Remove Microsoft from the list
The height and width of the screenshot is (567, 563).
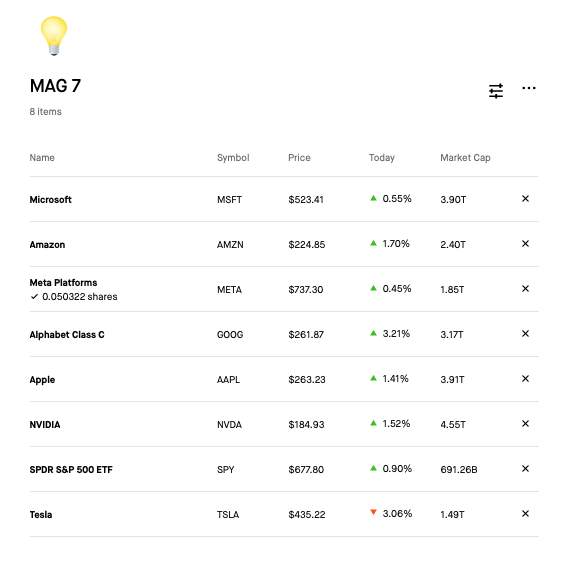(525, 199)
